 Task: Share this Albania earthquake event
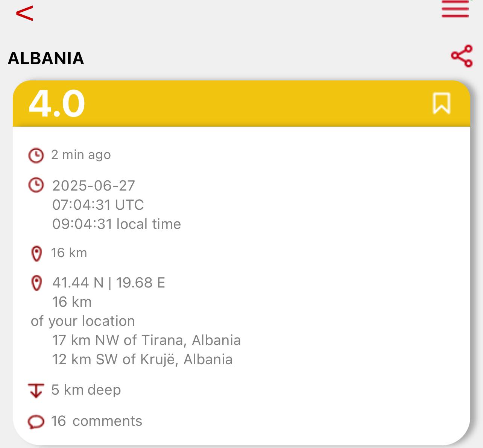(x=462, y=56)
